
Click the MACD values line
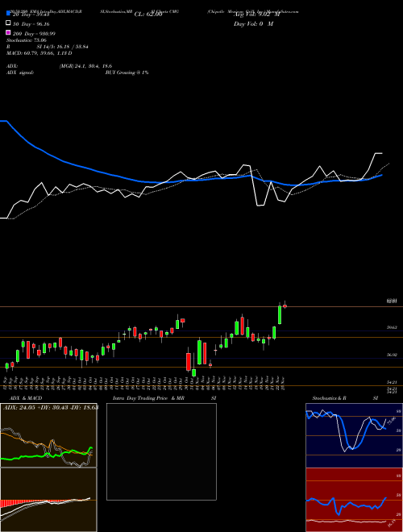pos(39,53)
